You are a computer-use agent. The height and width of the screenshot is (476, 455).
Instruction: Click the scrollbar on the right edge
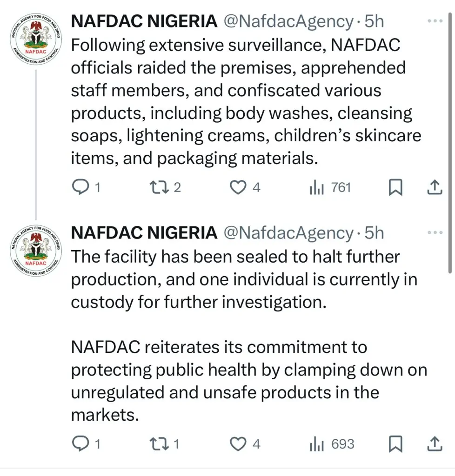449,139
